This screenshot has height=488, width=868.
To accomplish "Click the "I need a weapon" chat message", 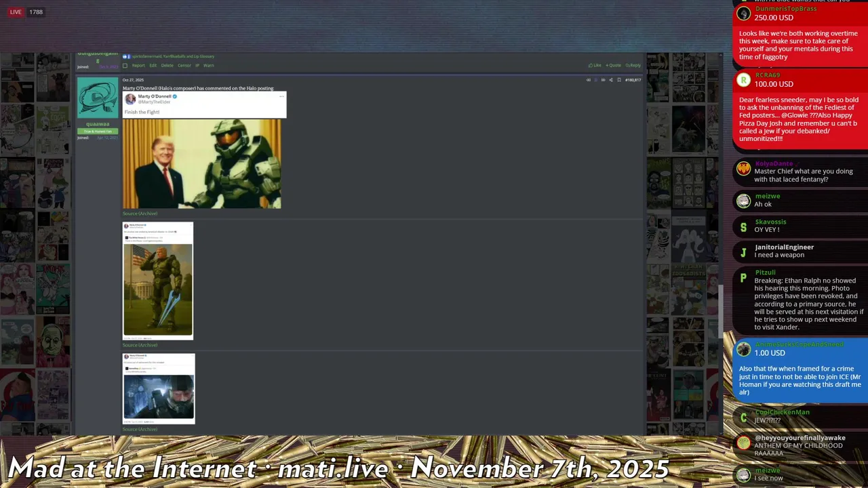I will 779,255.
